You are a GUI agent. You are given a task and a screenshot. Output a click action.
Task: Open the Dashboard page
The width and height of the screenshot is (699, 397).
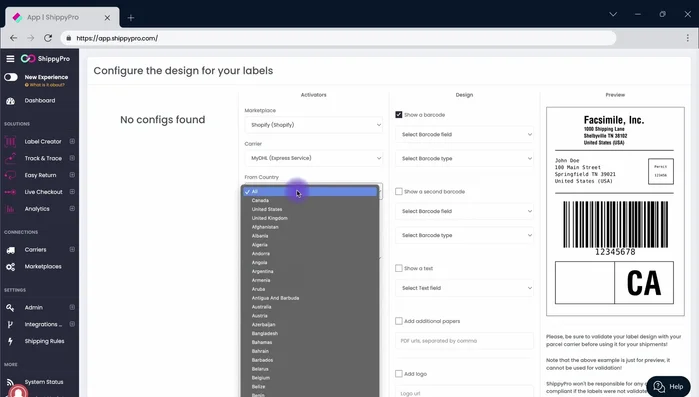pos(40,101)
